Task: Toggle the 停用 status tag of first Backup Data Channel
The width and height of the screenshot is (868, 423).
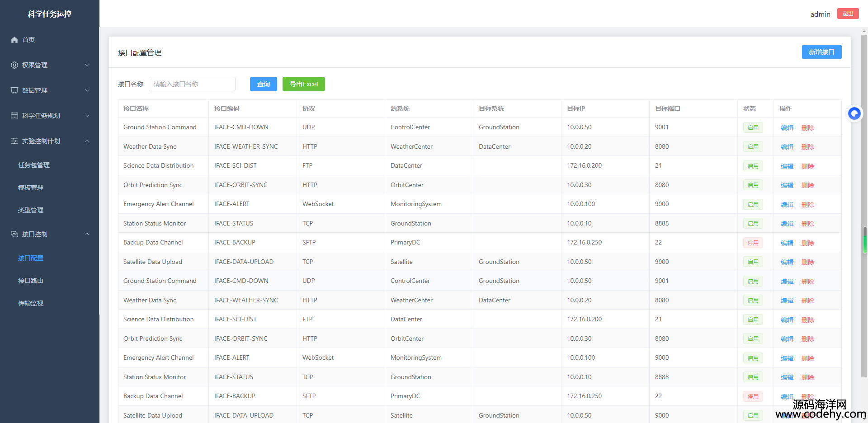Action: [753, 243]
